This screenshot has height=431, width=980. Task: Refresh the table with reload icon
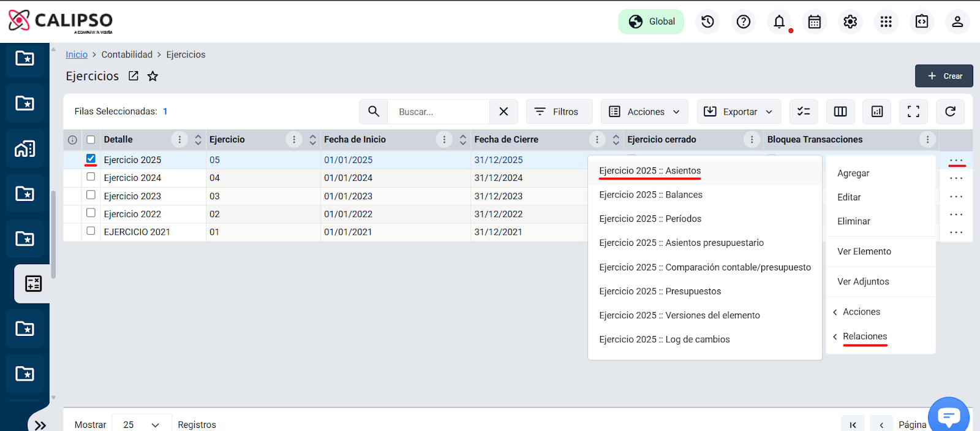click(x=950, y=112)
